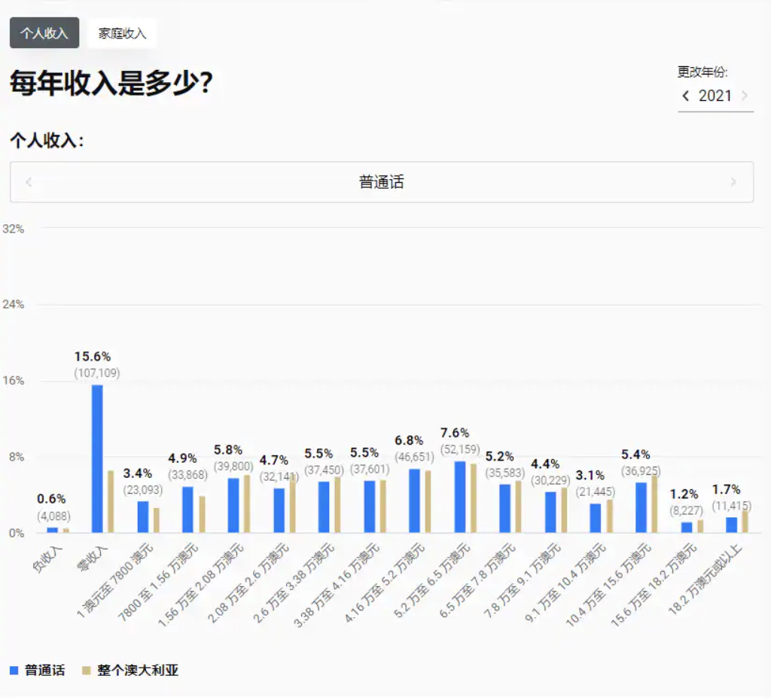The width and height of the screenshot is (771, 700).
Task: Switch to the 个人收入 tab
Action: coord(44,33)
